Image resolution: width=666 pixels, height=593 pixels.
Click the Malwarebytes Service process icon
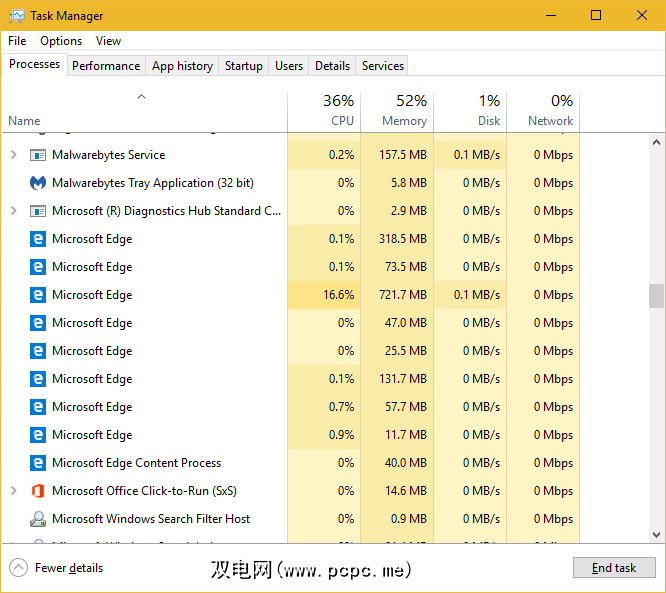pyautogui.click(x=38, y=155)
